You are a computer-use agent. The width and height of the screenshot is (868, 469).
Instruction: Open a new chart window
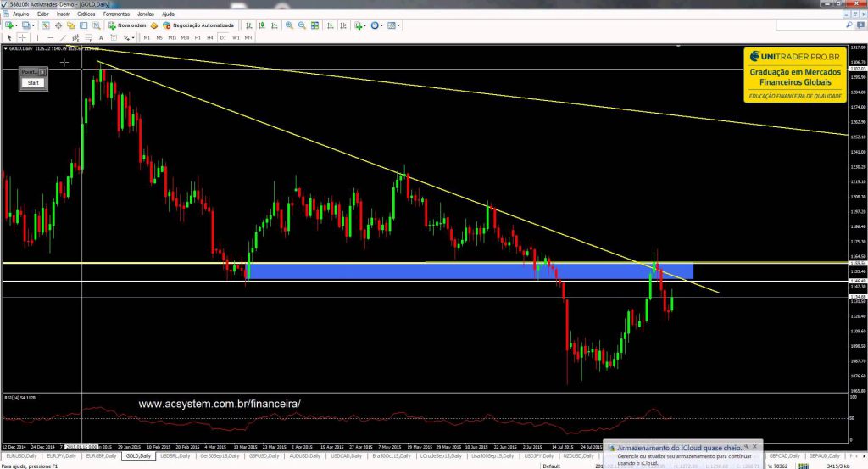click(x=8, y=25)
